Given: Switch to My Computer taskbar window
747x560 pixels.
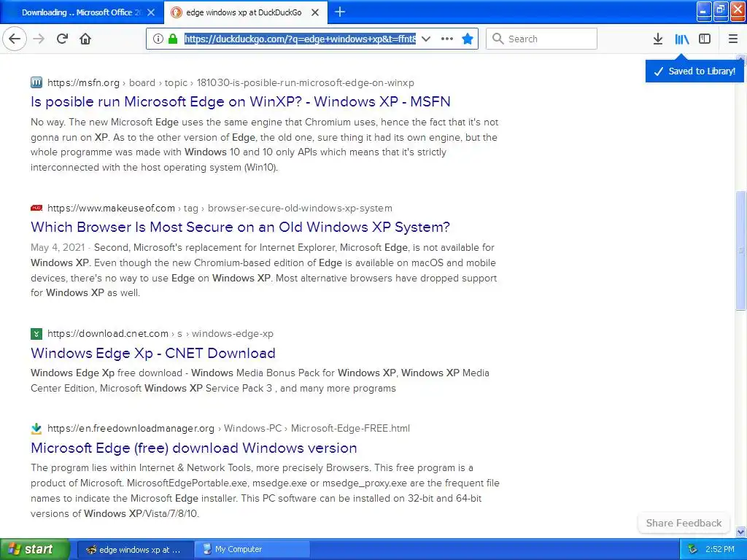Looking at the screenshot, I should 252,550.
